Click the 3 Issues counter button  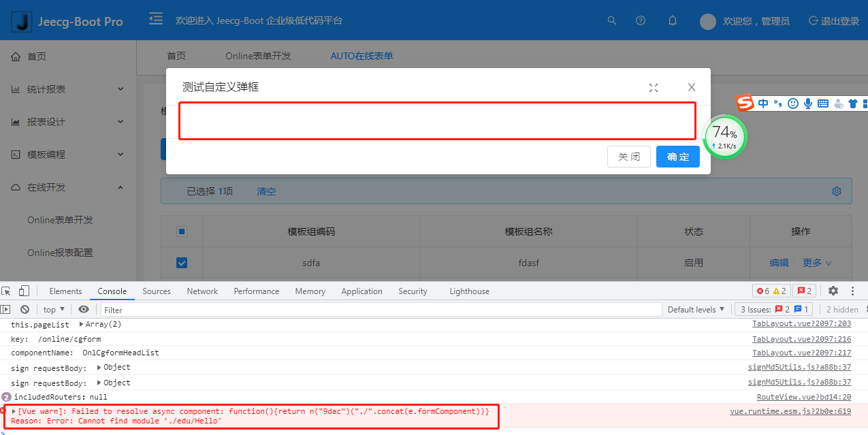click(x=775, y=310)
